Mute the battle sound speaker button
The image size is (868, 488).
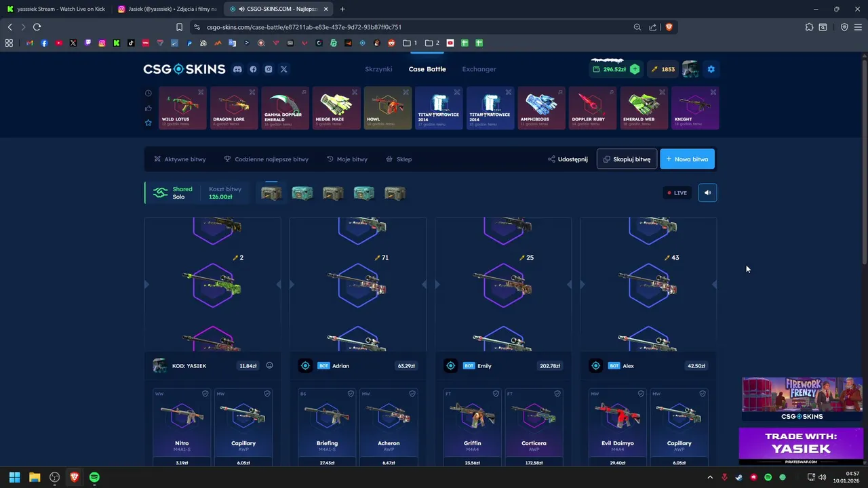[707, 192]
